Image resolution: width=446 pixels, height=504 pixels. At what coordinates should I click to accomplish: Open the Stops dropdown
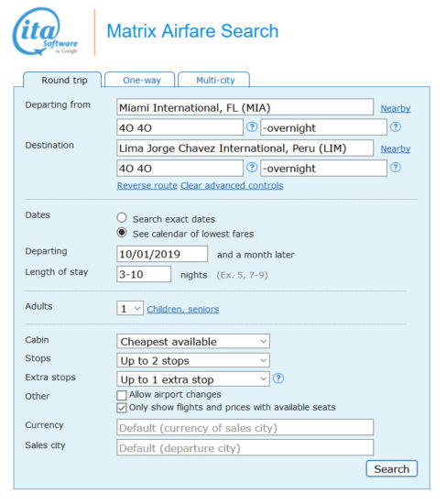pyautogui.click(x=193, y=360)
